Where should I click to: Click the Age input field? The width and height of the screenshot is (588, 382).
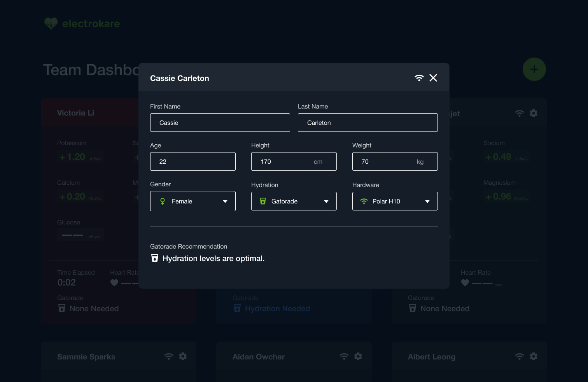tap(193, 161)
